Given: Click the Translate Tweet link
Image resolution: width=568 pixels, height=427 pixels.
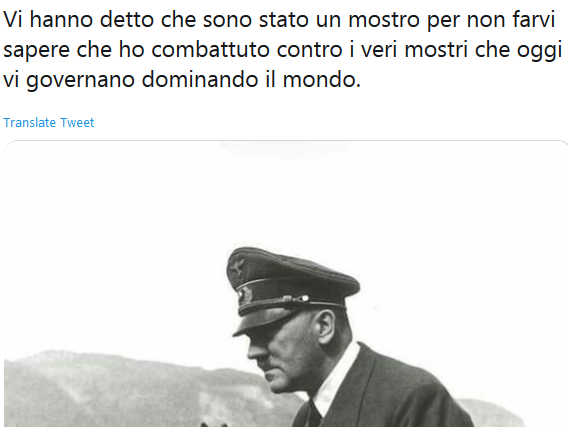Looking at the screenshot, I should [49, 122].
